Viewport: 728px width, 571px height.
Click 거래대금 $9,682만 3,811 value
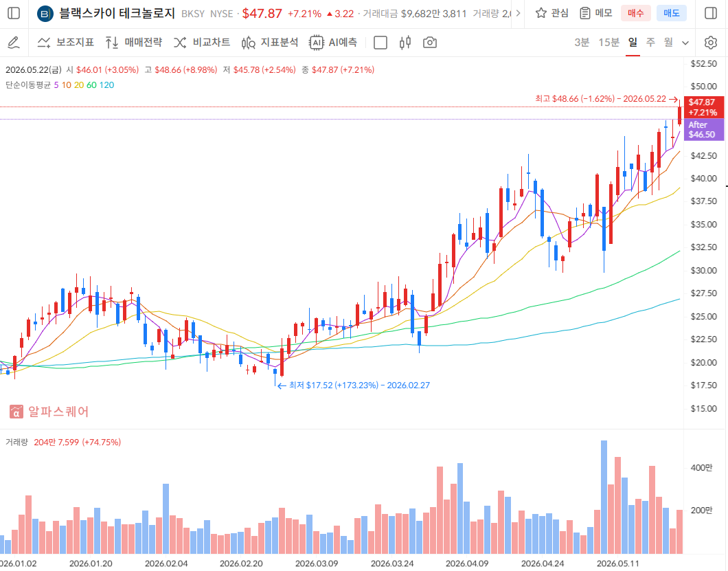click(x=415, y=14)
